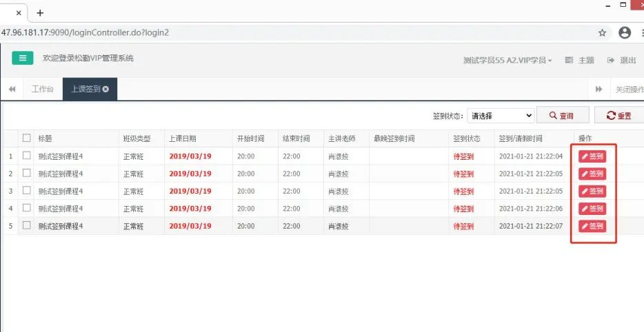Open the 签到状态 请选择 dropdown
This screenshot has height=332, width=644.
coord(501,116)
